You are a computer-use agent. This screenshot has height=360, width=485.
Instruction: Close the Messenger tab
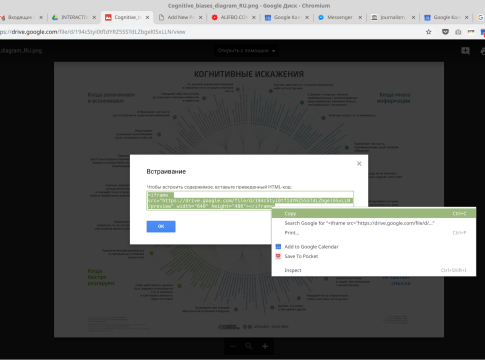360,17
